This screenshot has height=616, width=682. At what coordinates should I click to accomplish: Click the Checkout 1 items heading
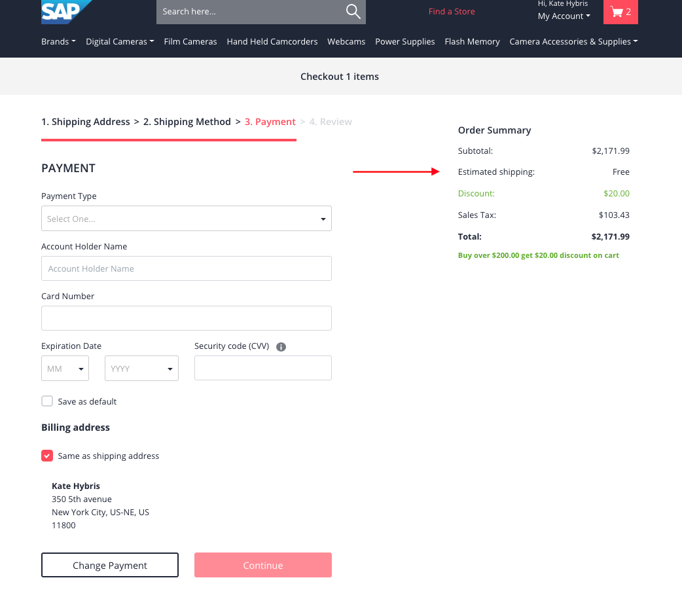coord(339,77)
